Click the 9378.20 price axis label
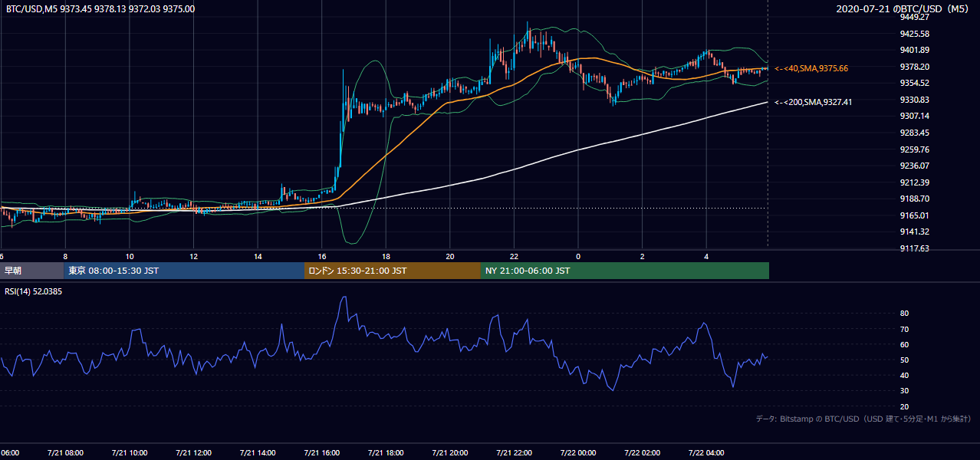 tap(914, 67)
